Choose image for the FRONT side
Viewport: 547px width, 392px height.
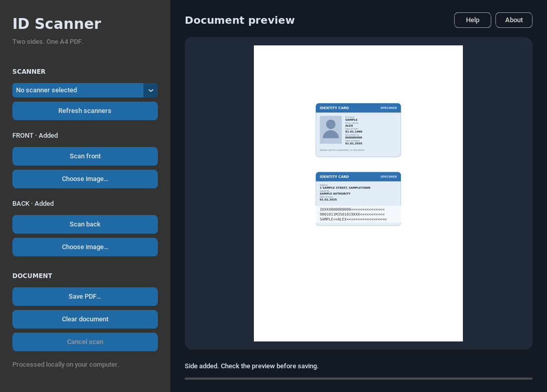click(85, 179)
